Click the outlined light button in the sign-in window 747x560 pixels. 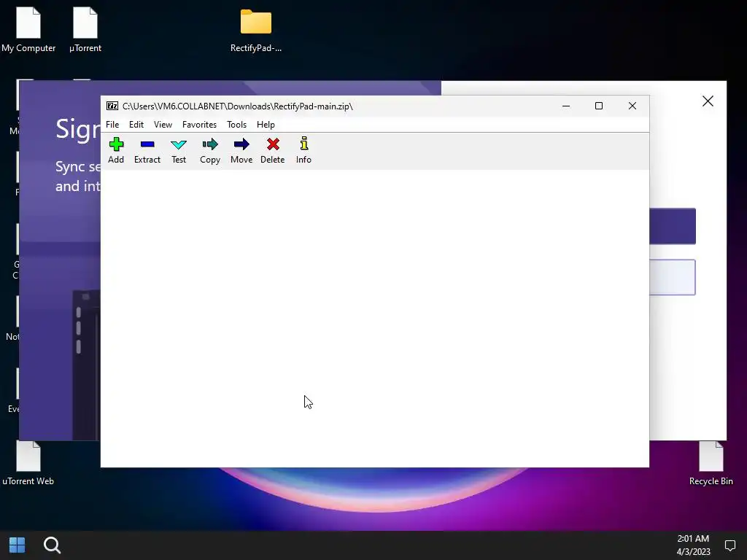[x=672, y=277]
